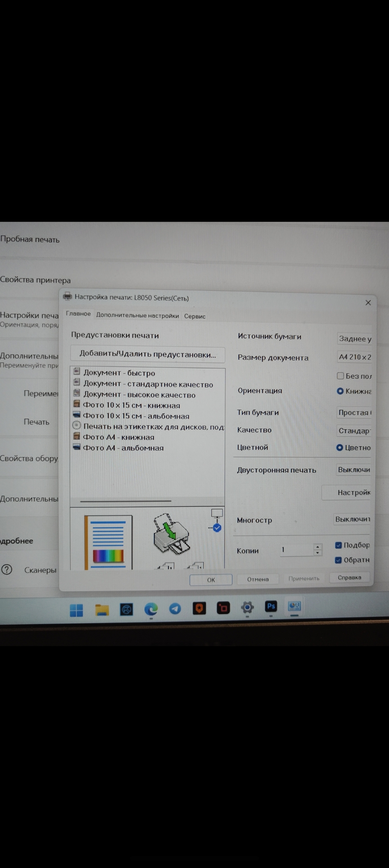
Task: Open the 'Качество' quality dropdown
Action: pos(354,431)
